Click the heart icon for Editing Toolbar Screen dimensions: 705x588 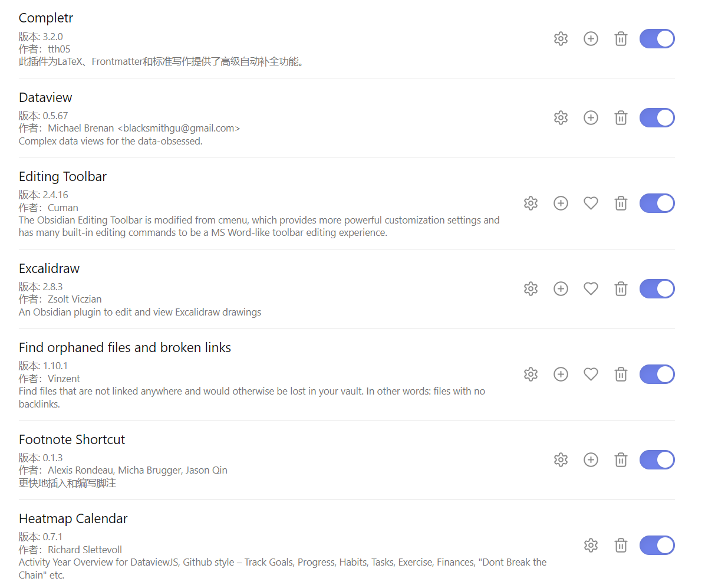click(x=591, y=203)
